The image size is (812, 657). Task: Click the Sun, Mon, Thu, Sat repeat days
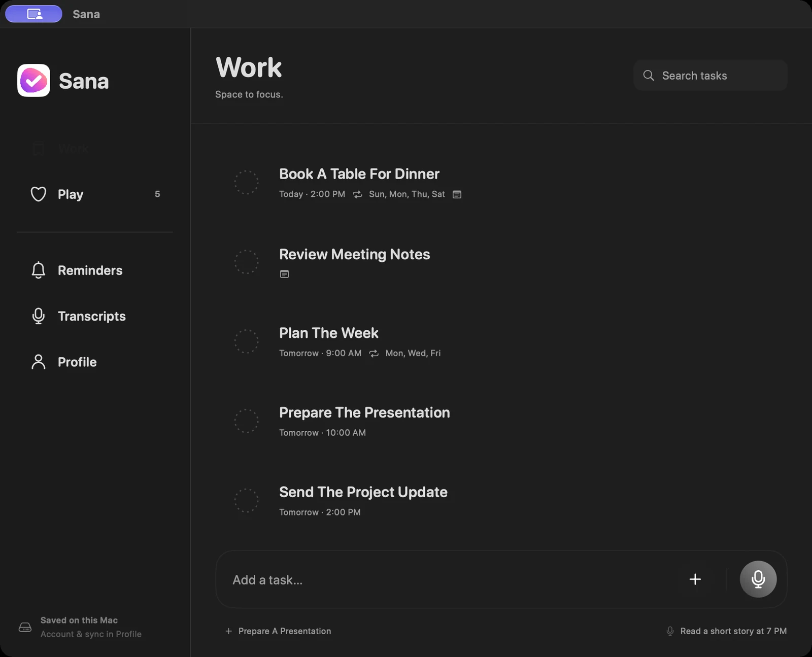tap(407, 194)
